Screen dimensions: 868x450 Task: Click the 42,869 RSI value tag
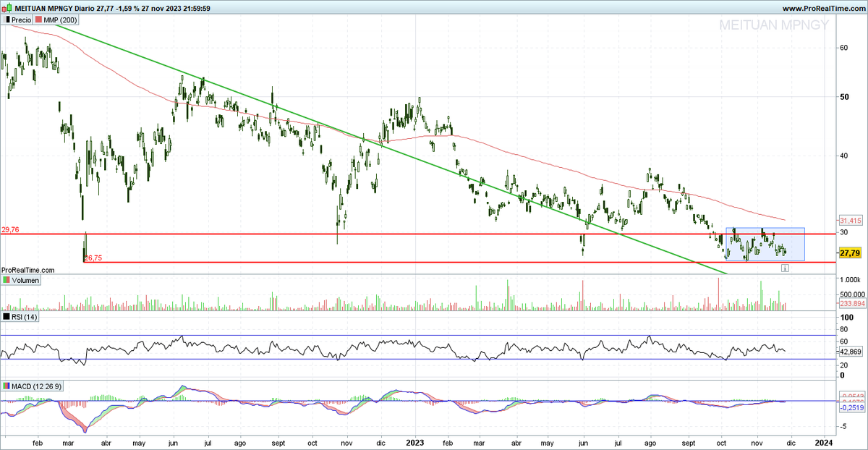click(850, 351)
